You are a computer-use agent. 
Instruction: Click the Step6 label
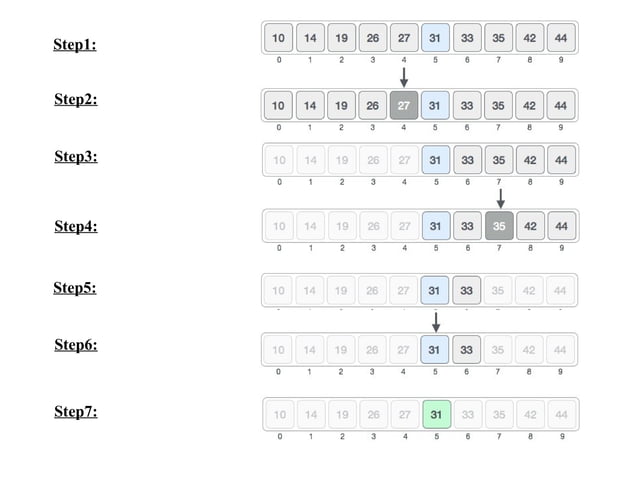coord(76,345)
